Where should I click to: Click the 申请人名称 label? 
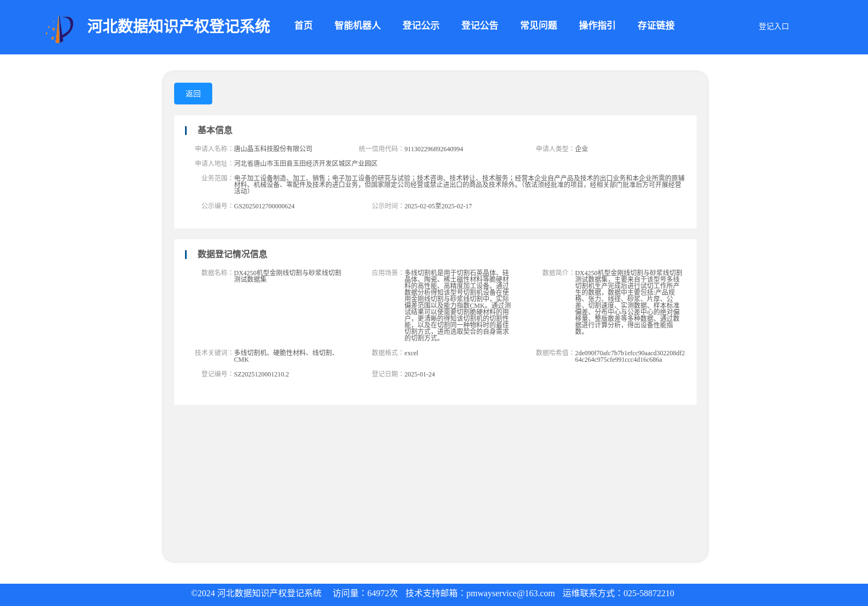(x=213, y=149)
